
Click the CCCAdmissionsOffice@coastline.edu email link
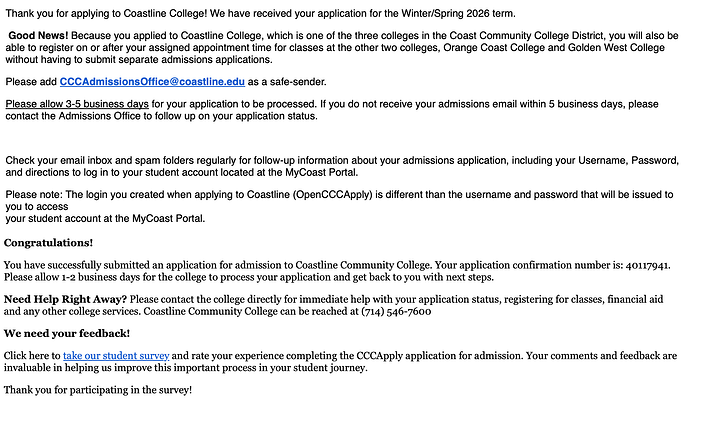151,81
